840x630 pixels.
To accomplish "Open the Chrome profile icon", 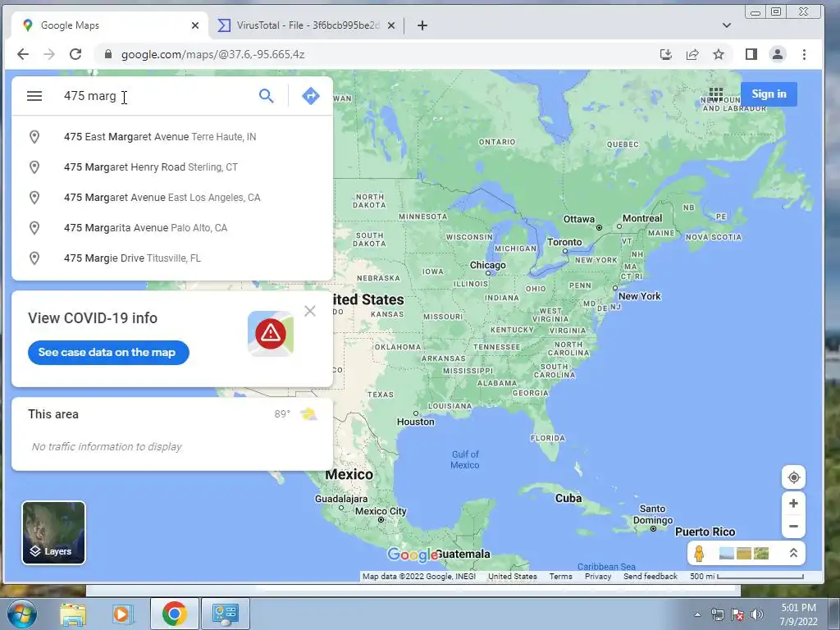I will point(778,54).
